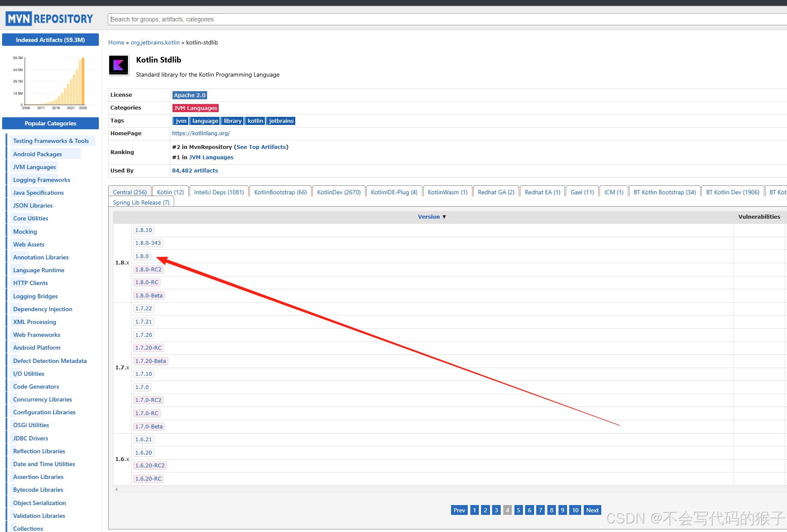Click the library tag
Image resolution: width=787 pixels, height=532 pixels.
click(232, 121)
